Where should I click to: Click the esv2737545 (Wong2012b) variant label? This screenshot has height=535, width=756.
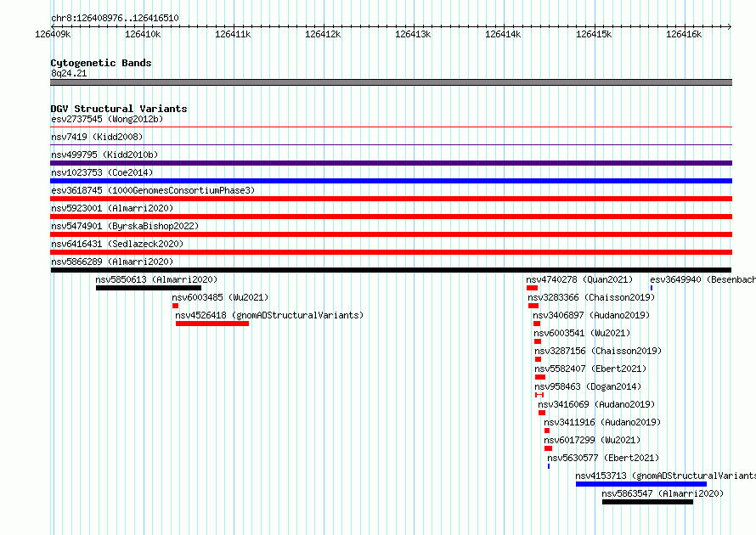click(x=107, y=119)
